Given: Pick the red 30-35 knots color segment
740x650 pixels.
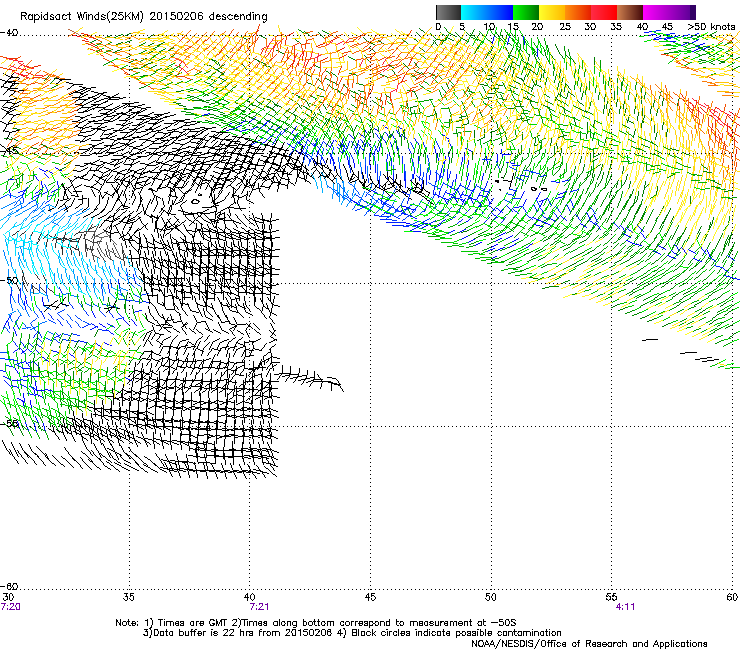Looking at the screenshot, I should (x=604, y=12).
